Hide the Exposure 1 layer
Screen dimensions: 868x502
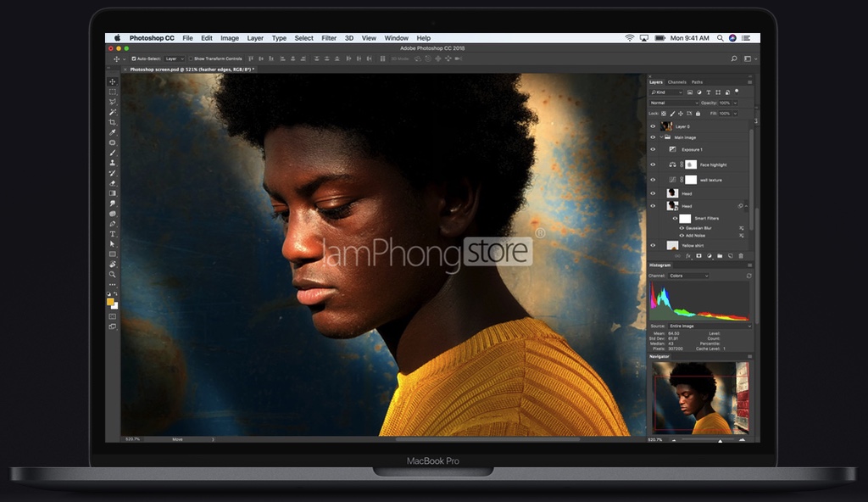(x=653, y=149)
